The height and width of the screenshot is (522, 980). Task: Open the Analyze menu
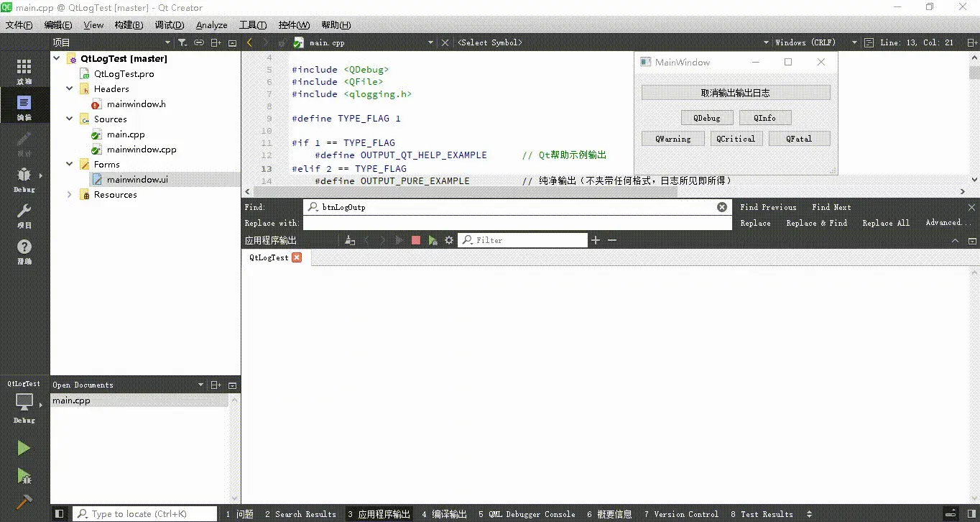(x=211, y=25)
